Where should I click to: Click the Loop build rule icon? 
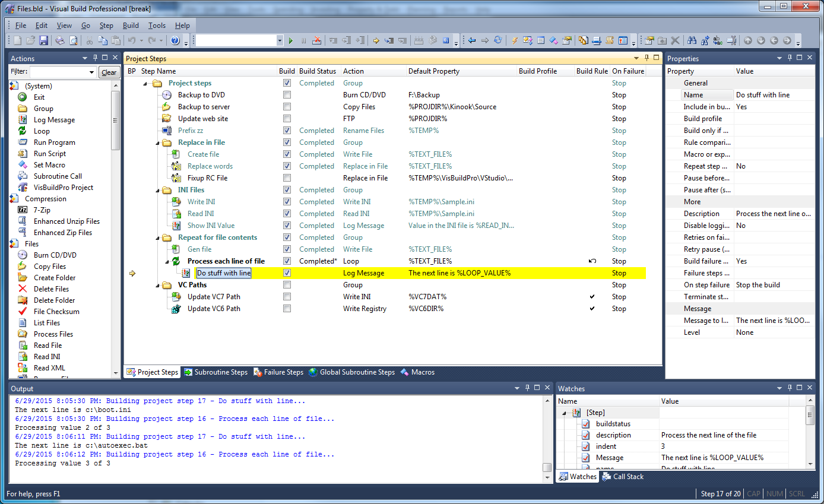[592, 261]
